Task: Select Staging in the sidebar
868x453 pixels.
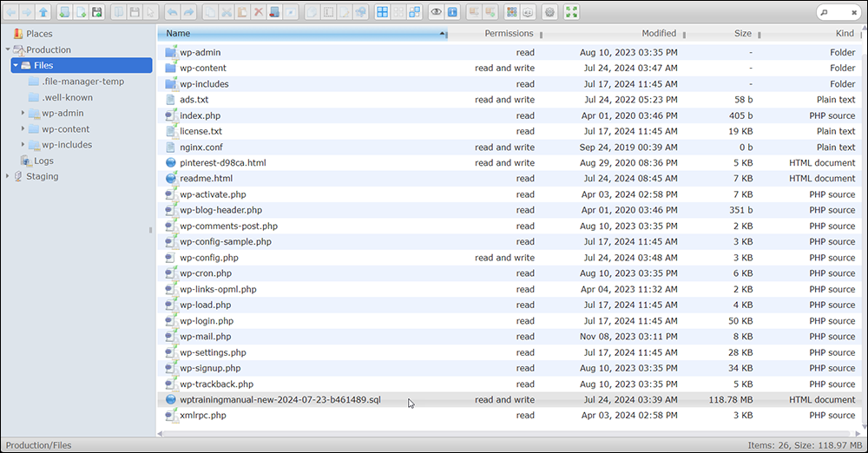Action: point(42,177)
